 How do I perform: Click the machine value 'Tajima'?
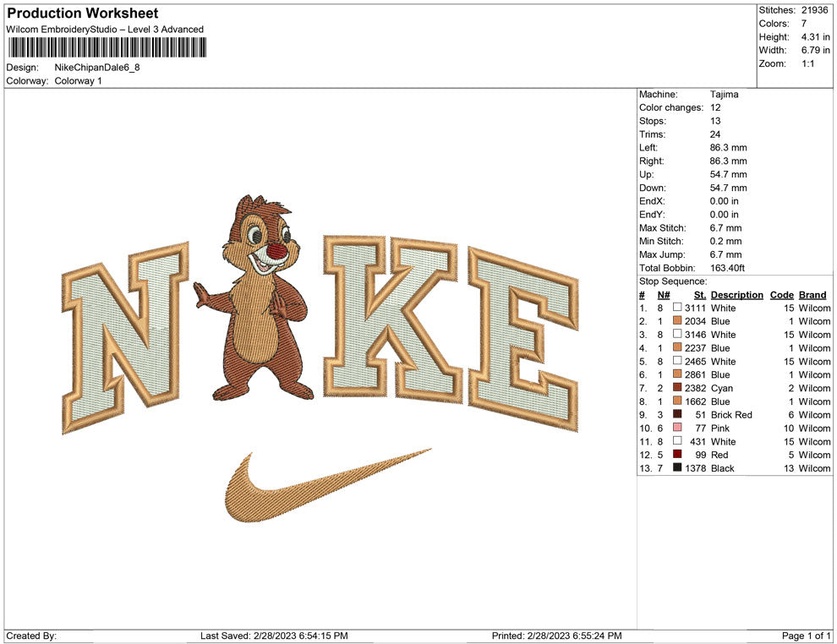(x=724, y=94)
